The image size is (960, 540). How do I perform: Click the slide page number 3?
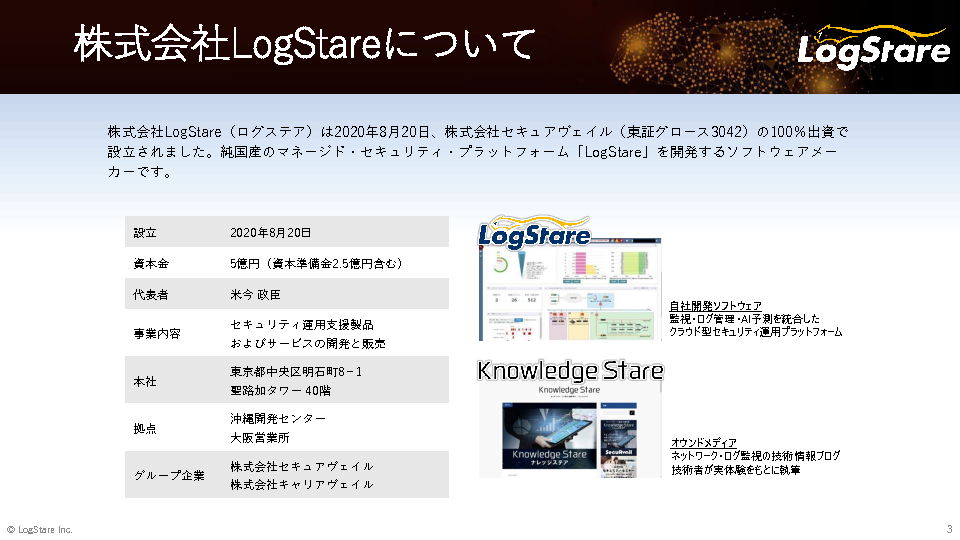click(x=949, y=529)
